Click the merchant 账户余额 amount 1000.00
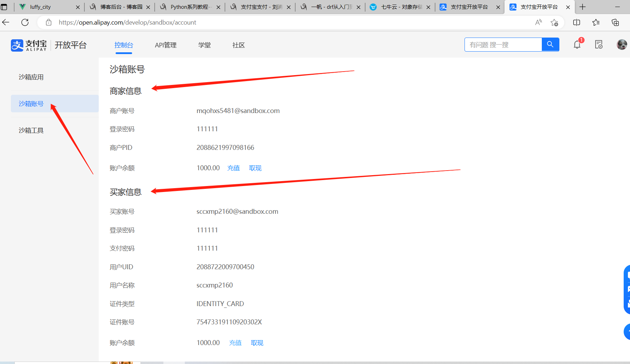 pyautogui.click(x=208, y=168)
